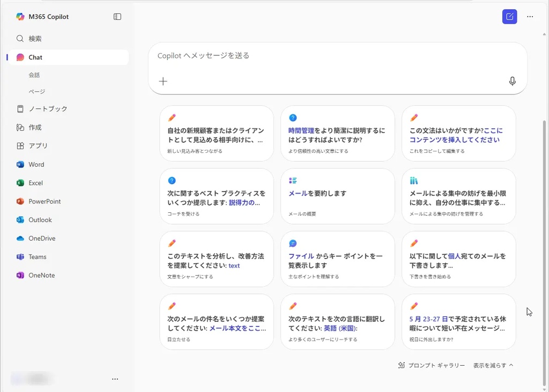Open Outlook from the sidebar

(40, 220)
